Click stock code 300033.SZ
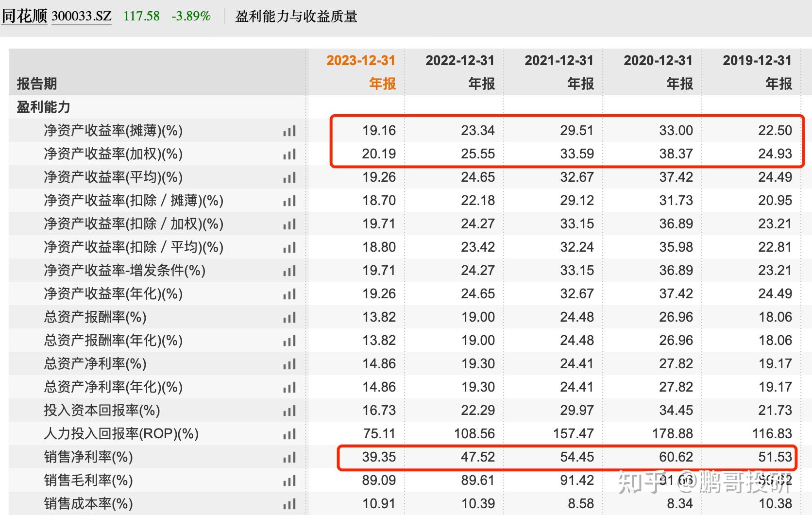The image size is (812, 515). [82, 16]
